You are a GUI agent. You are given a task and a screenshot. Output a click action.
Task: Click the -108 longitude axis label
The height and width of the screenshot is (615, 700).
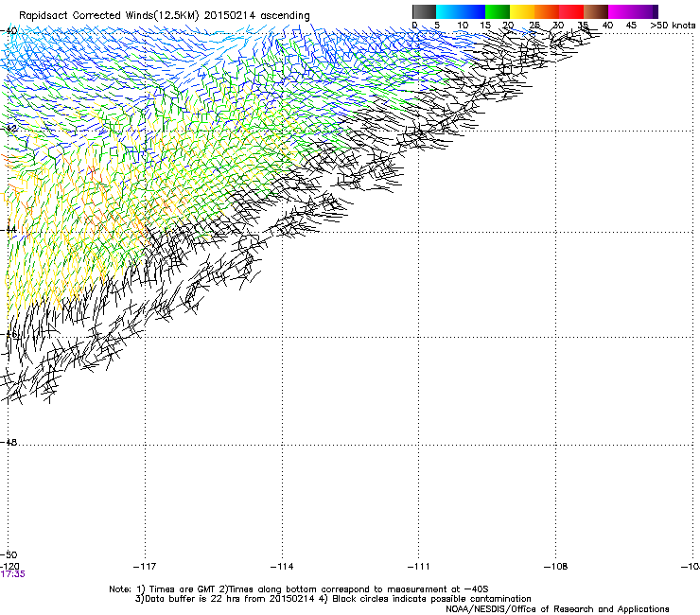555,567
